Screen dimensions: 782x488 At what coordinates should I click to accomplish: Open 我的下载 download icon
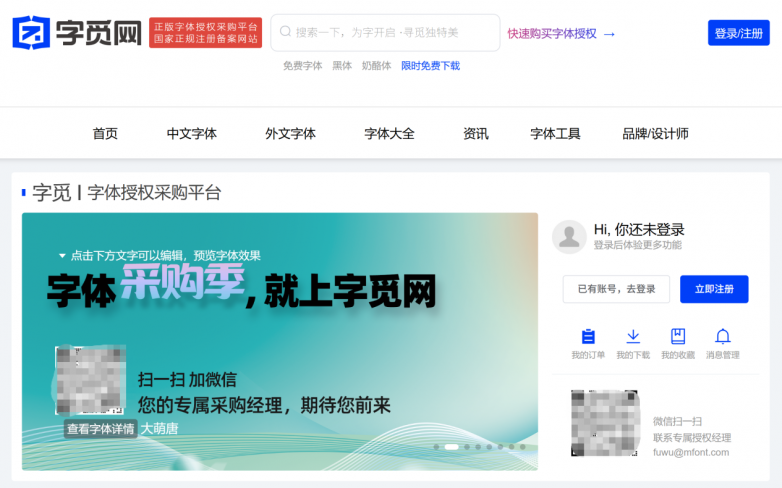click(633, 336)
